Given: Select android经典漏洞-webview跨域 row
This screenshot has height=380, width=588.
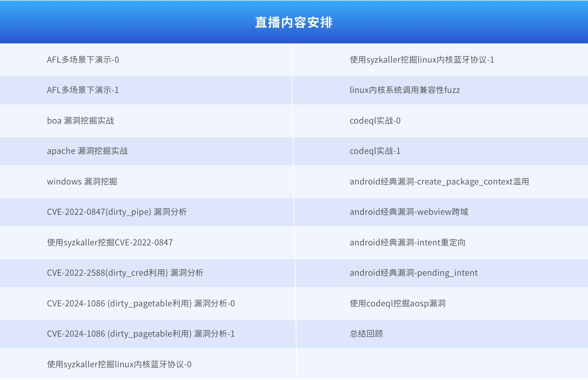Looking at the screenshot, I should (x=409, y=212).
